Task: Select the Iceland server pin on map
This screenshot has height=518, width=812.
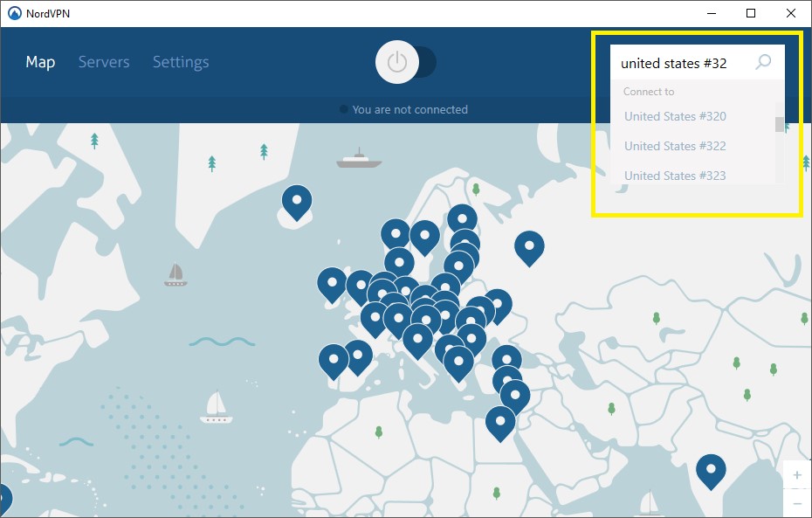Action: pyautogui.click(x=297, y=203)
